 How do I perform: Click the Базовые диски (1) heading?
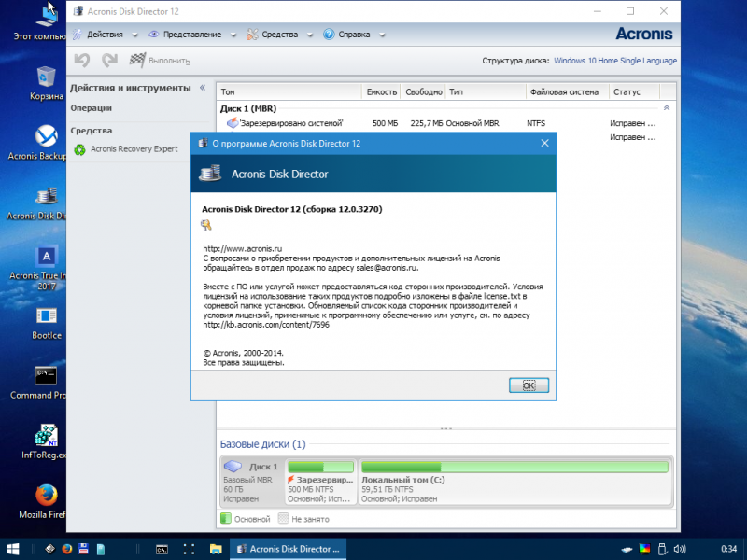pos(262,444)
